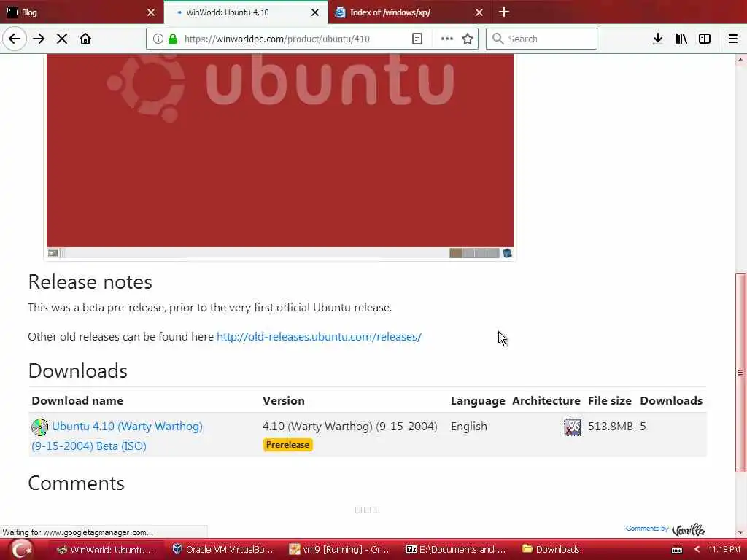
Task: Switch to the Blog tab
Action: (82, 12)
